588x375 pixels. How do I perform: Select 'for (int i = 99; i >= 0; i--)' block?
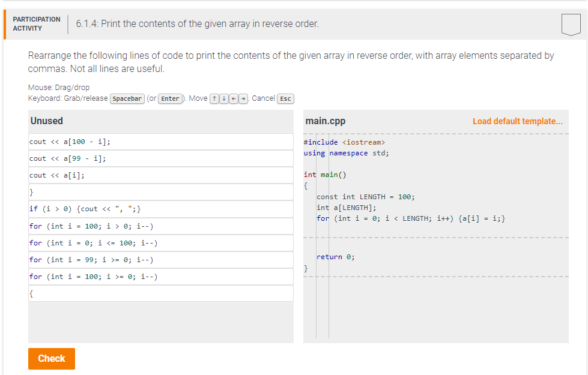pos(161,260)
